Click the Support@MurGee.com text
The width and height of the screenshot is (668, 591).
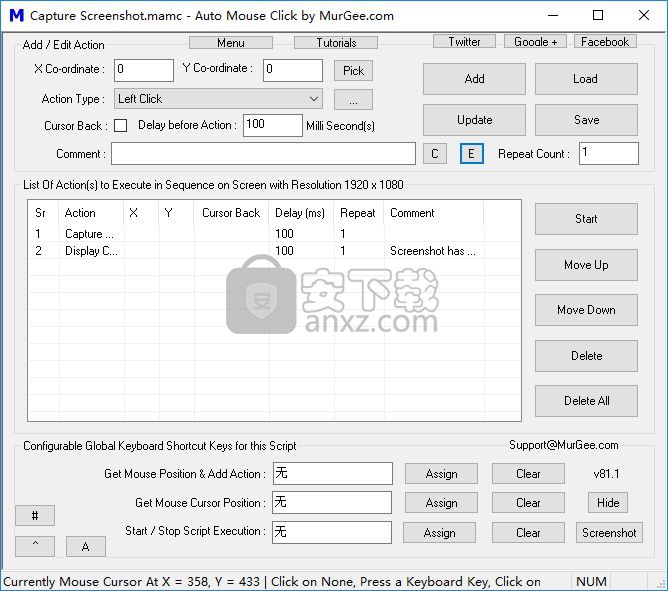[x=564, y=445]
